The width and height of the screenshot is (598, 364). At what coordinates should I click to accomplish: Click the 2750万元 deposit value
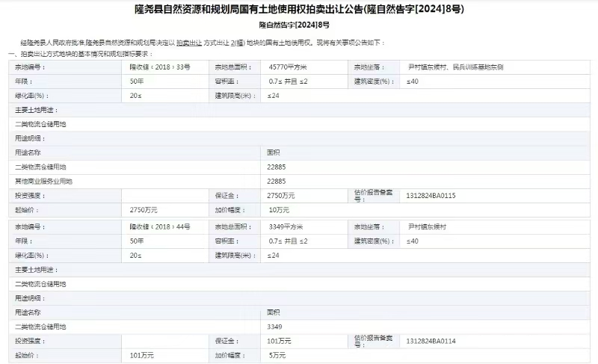(x=282, y=195)
